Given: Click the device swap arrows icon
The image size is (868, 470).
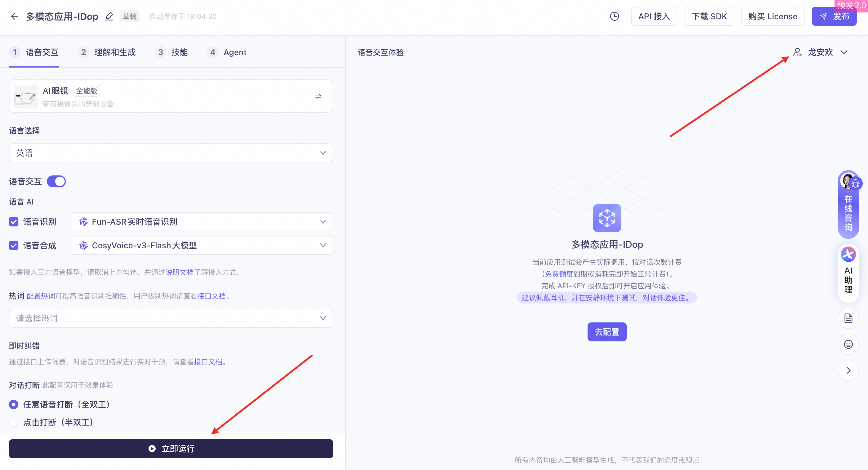Looking at the screenshot, I should 318,97.
